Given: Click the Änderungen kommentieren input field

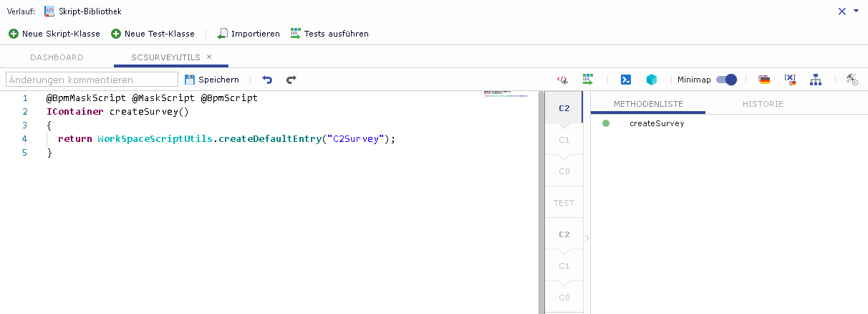Looking at the screenshot, I should coord(92,80).
